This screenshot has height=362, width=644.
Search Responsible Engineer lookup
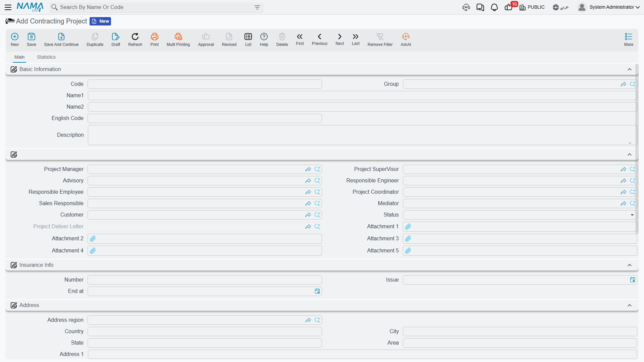point(633,181)
